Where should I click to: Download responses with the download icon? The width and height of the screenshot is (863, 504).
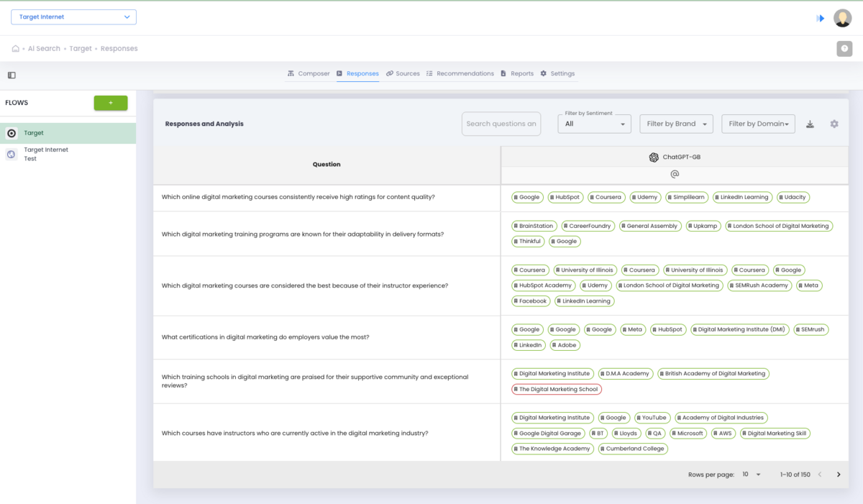click(810, 124)
